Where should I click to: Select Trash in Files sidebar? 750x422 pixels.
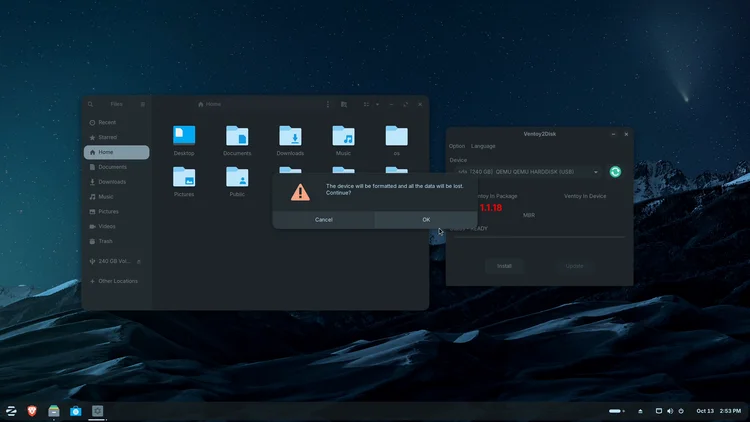point(116,241)
